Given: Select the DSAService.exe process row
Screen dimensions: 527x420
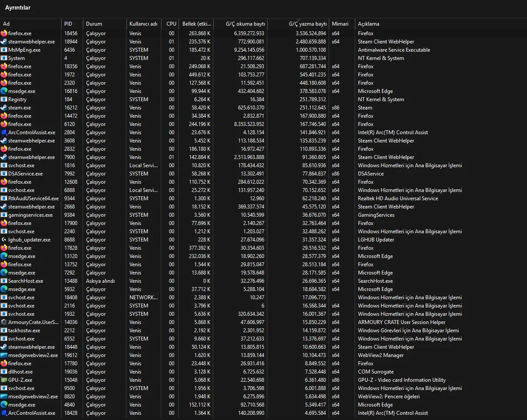Looking at the screenshot, I should 263,174.
